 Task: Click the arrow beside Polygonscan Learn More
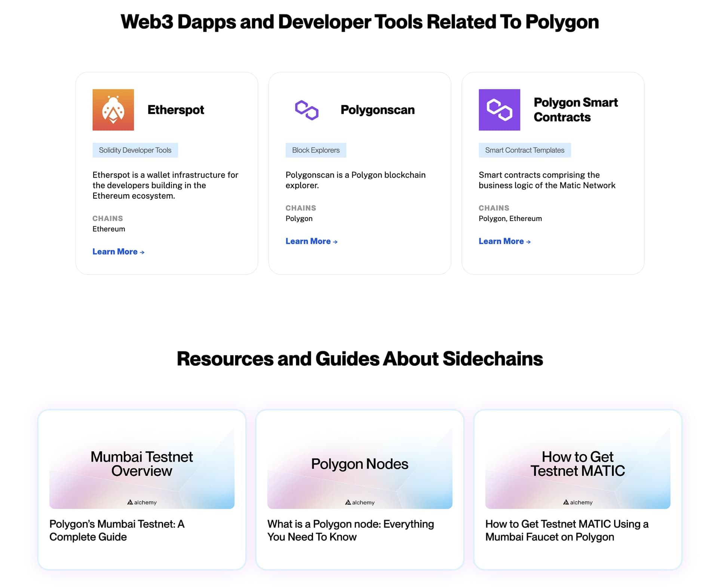pos(336,242)
